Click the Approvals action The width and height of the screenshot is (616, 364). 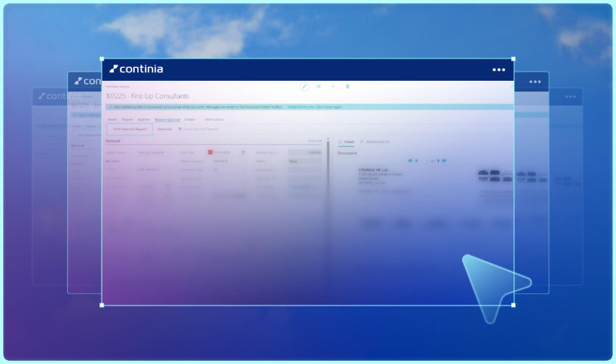(x=165, y=129)
